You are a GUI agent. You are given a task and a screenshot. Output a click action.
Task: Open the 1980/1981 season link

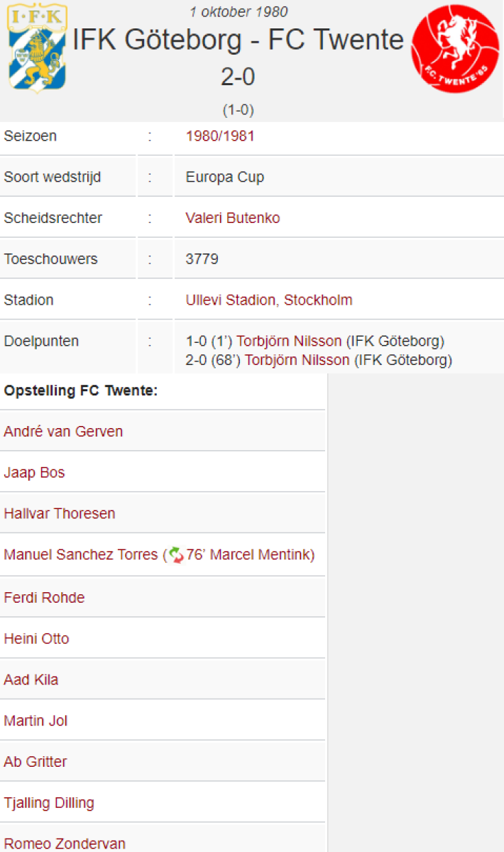pos(220,136)
